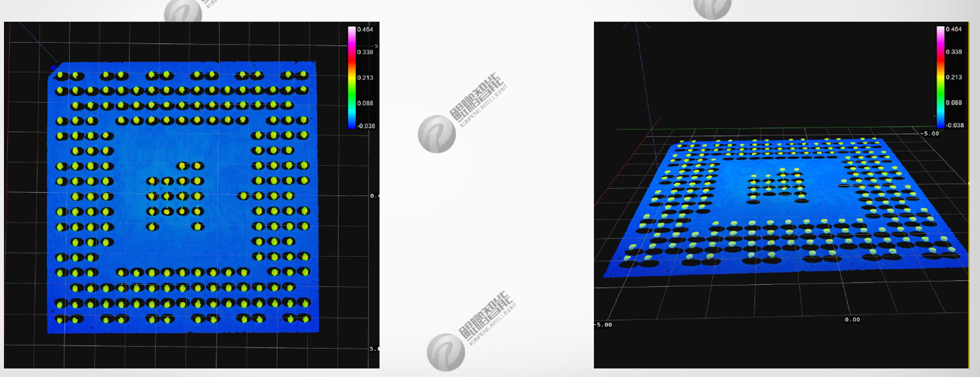Click the -5.00 axis label below right legend
Image resolution: width=980 pixels, height=377 pixels.
tap(930, 133)
